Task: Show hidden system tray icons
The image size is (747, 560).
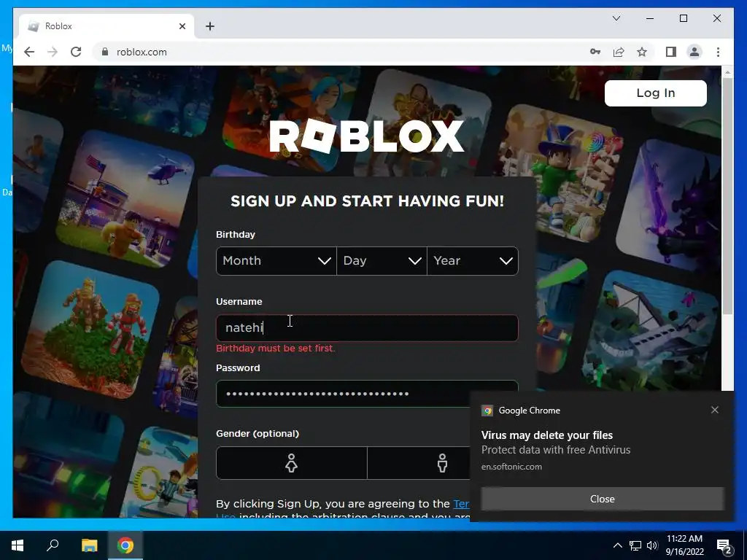Action: tap(617, 545)
